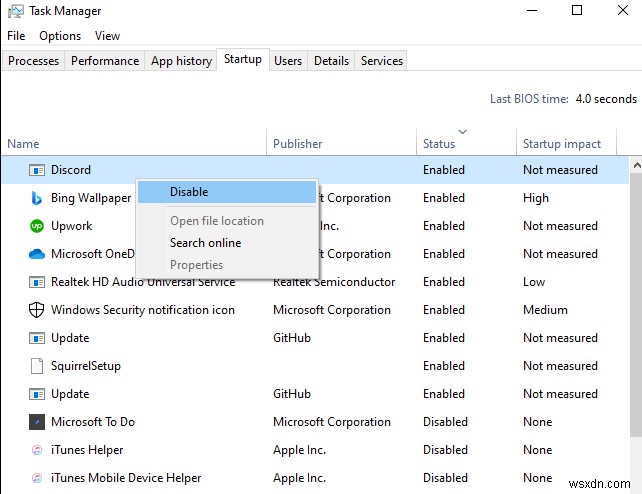Click the Microsoft OneDrive cloud icon

click(37, 254)
